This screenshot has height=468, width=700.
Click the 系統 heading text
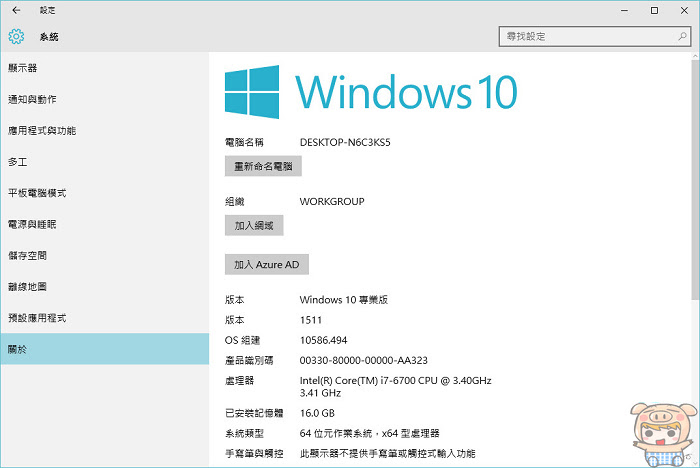49,37
